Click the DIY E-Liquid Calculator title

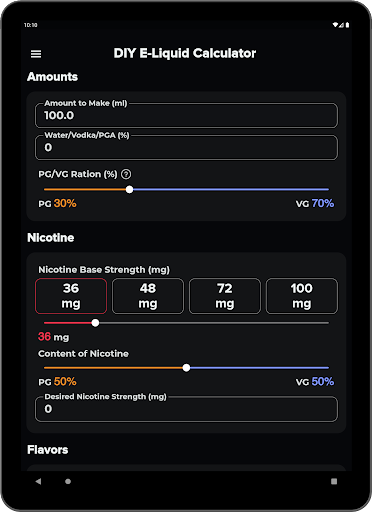click(185, 53)
